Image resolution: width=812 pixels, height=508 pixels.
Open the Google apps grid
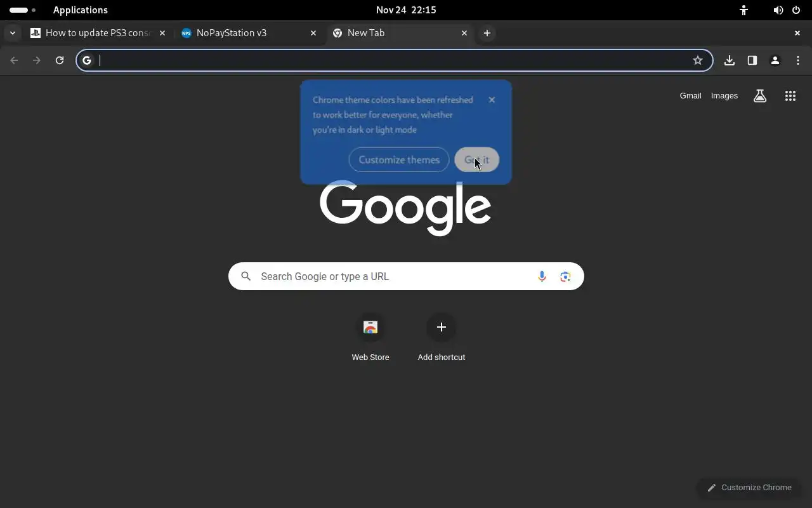click(790, 96)
